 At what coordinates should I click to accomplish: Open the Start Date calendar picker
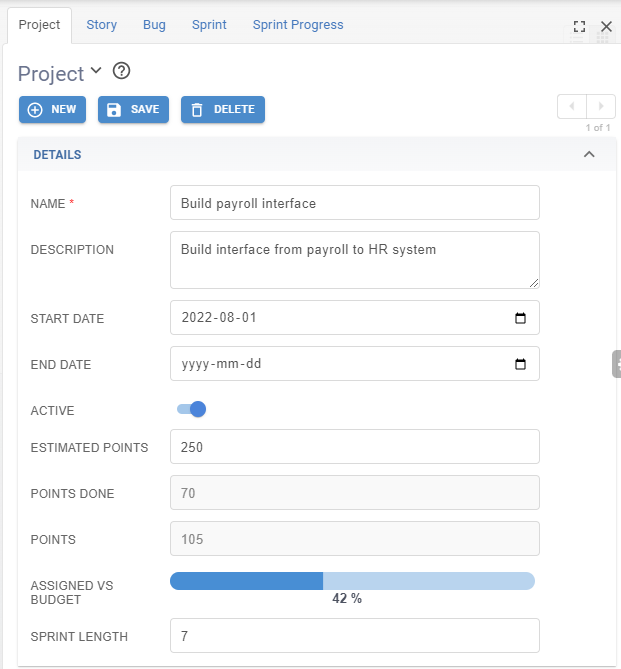[x=520, y=318]
